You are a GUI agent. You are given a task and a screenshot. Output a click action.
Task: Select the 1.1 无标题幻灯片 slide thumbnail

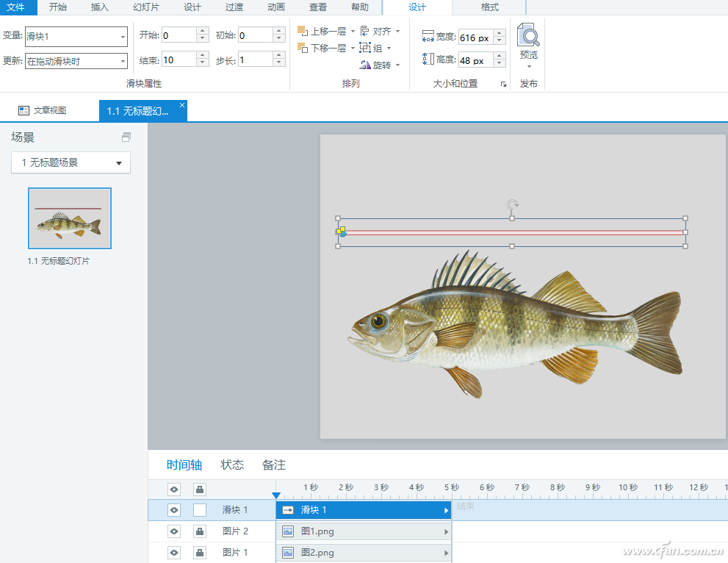pos(70,218)
